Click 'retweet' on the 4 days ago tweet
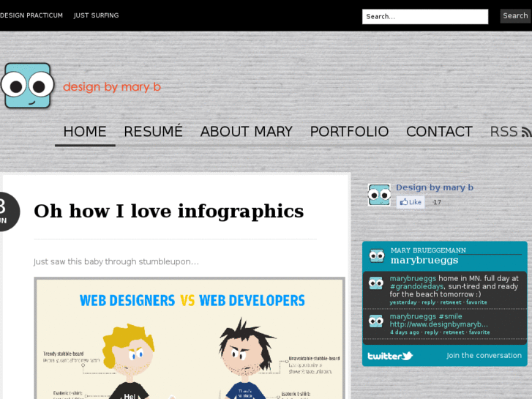The image size is (532, 399). pyautogui.click(x=453, y=332)
